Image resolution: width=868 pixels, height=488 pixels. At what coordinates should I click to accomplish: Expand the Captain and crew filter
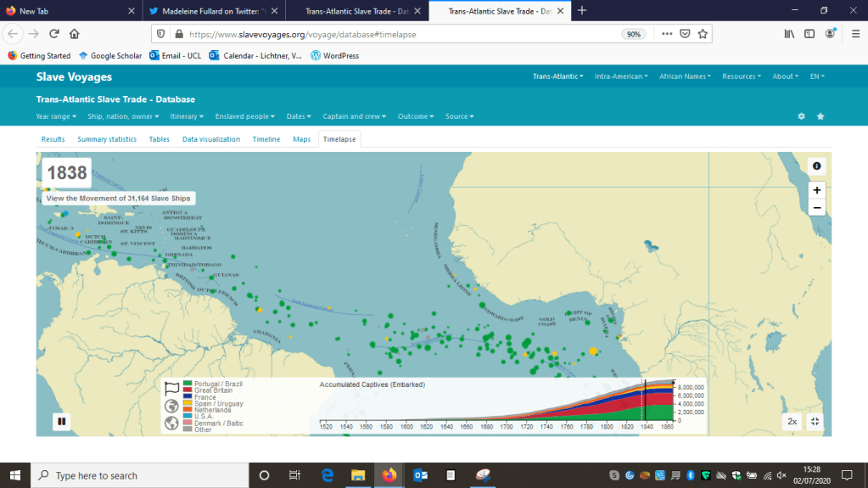coord(356,116)
